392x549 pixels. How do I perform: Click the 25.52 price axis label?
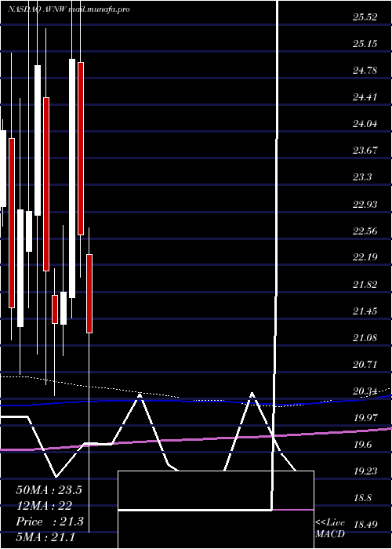pyautogui.click(x=365, y=16)
